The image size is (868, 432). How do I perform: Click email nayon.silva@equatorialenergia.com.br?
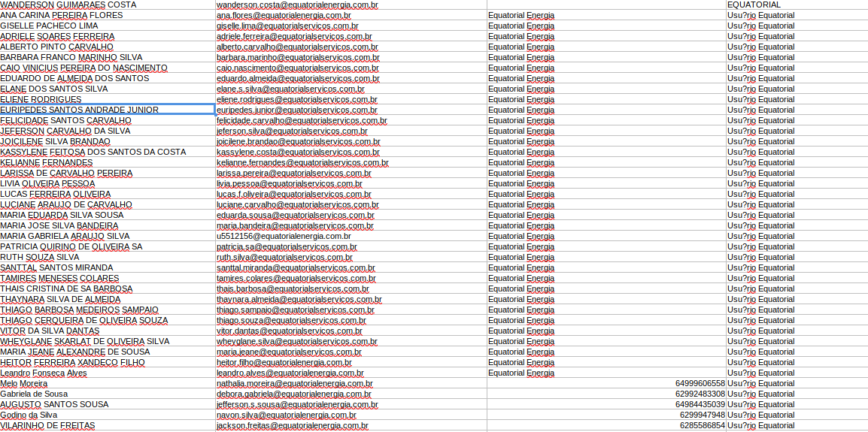(x=286, y=415)
